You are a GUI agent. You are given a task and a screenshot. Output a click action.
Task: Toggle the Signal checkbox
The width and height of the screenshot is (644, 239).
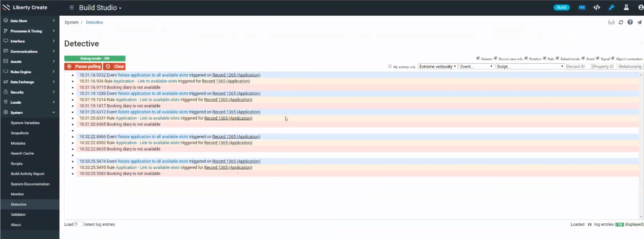point(597,58)
